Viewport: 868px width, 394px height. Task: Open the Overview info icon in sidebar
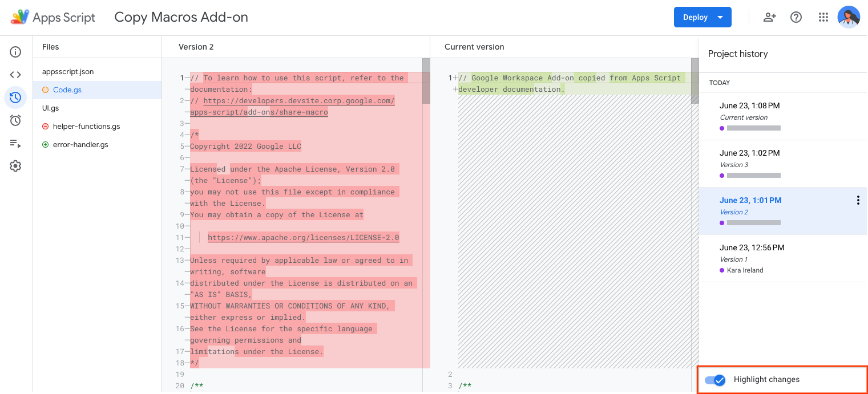click(15, 52)
